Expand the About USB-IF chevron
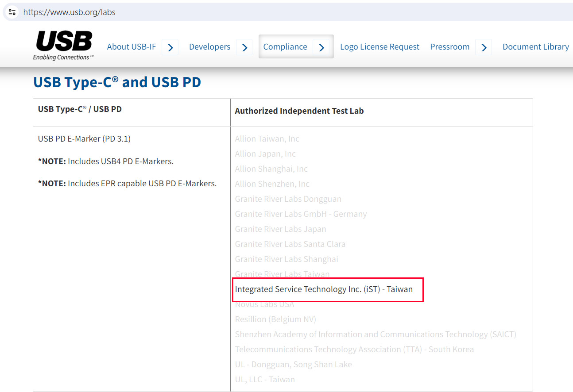 tap(170, 47)
